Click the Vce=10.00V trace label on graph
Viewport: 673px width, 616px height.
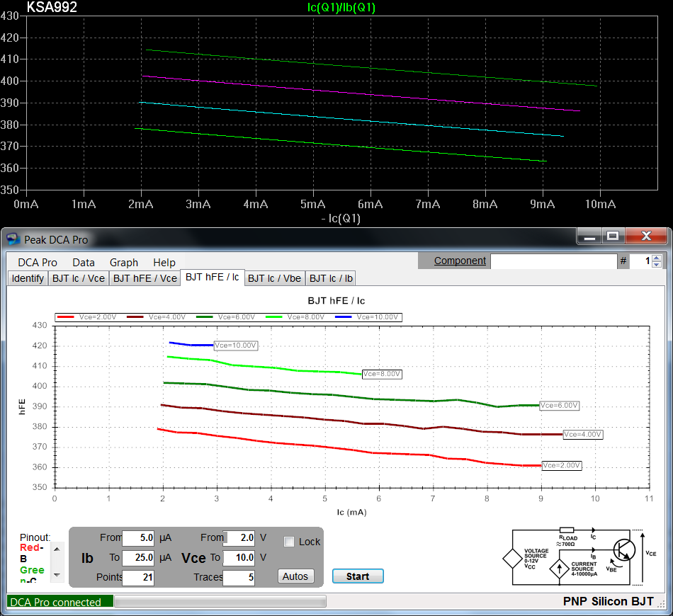(x=236, y=346)
